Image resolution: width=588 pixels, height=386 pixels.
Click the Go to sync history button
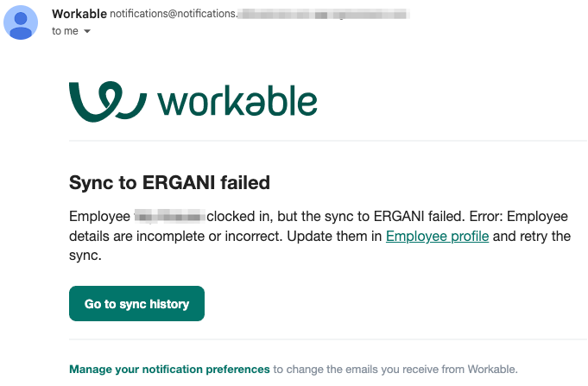[137, 303]
